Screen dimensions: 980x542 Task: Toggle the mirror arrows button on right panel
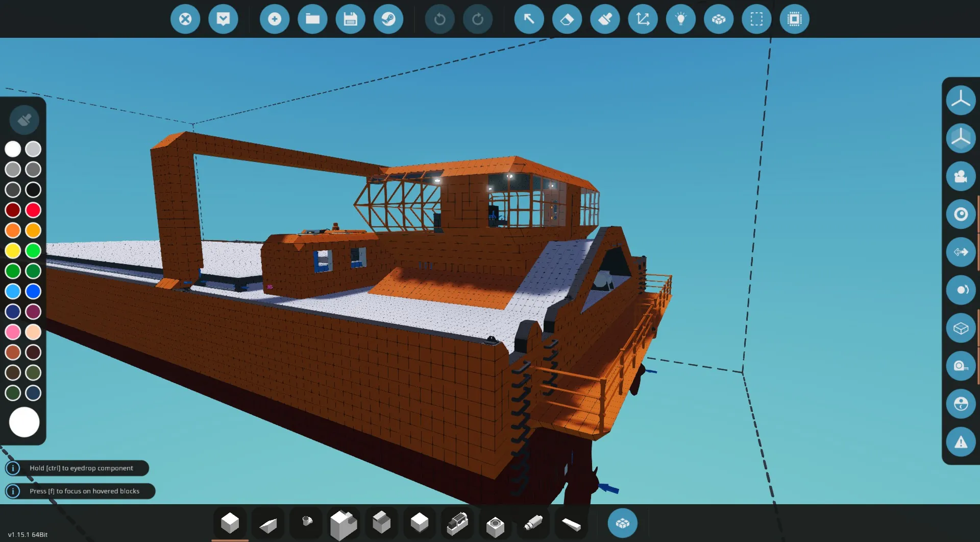tap(961, 252)
